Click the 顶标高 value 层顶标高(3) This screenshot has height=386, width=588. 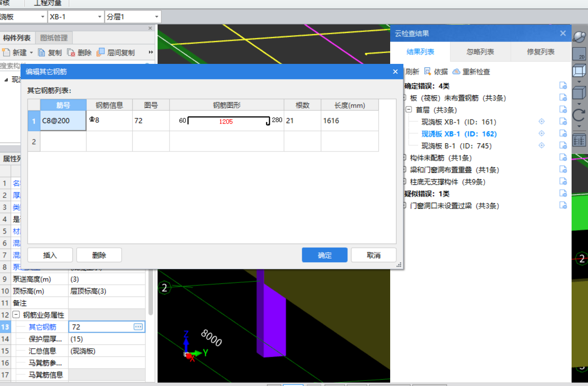(107, 291)
